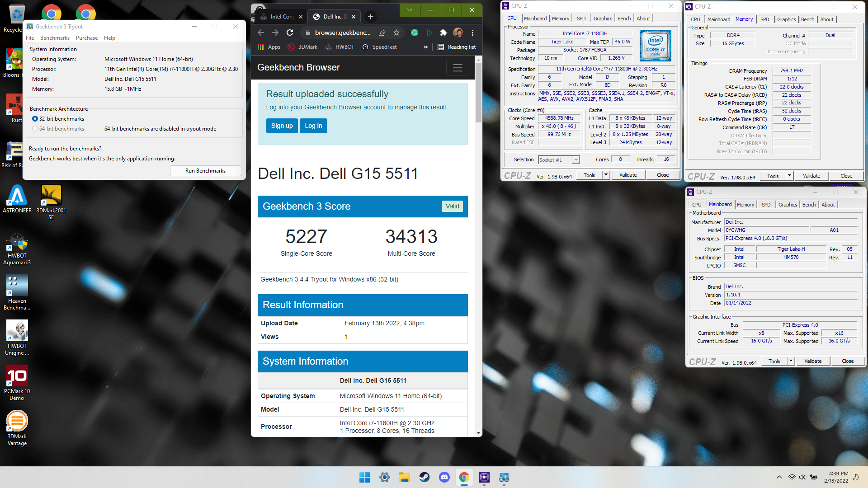The height and width of the screenshot is (488, 868).
Task: Open a new Chrome tab
Action: coord(371,17)
